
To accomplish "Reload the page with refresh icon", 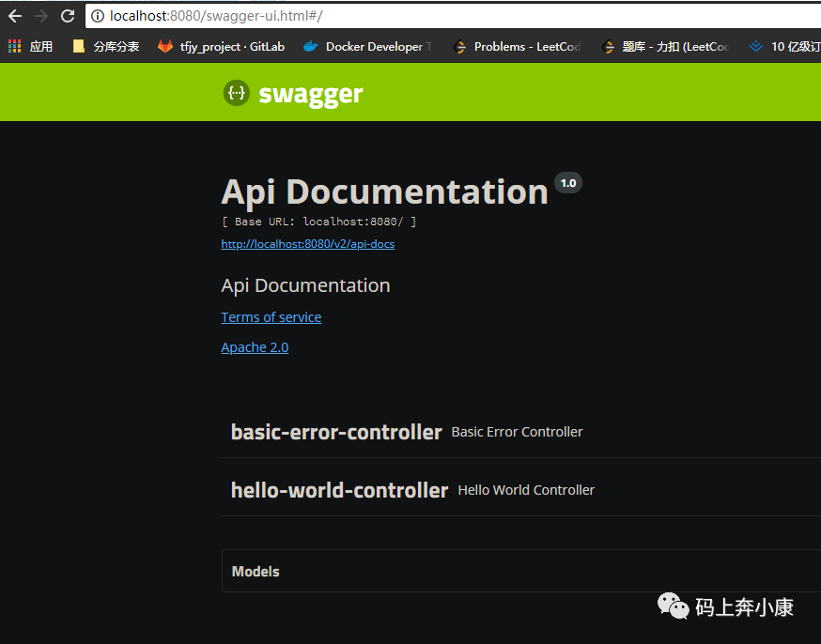I will (x=68, y=16).
